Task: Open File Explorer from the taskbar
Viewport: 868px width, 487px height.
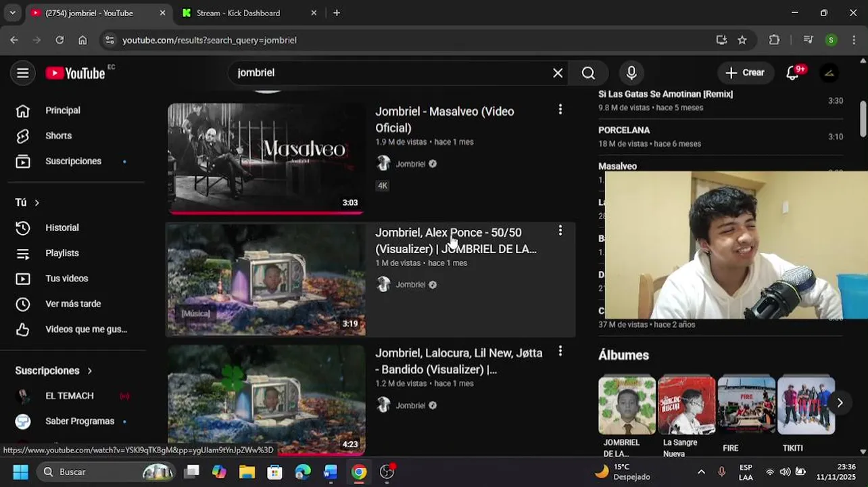Action: (247, 471)
